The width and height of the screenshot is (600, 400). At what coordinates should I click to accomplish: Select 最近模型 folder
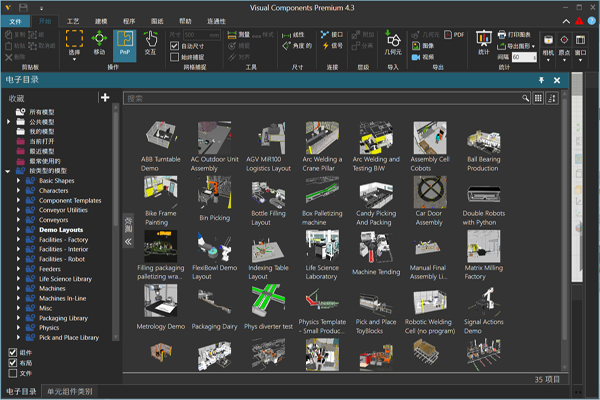click(42, 151)
